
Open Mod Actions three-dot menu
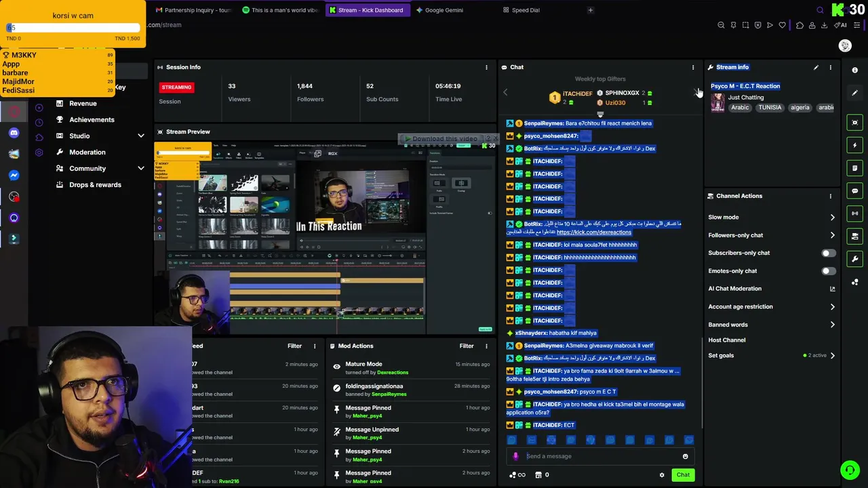pyautogui.click(x=486, y=346)
